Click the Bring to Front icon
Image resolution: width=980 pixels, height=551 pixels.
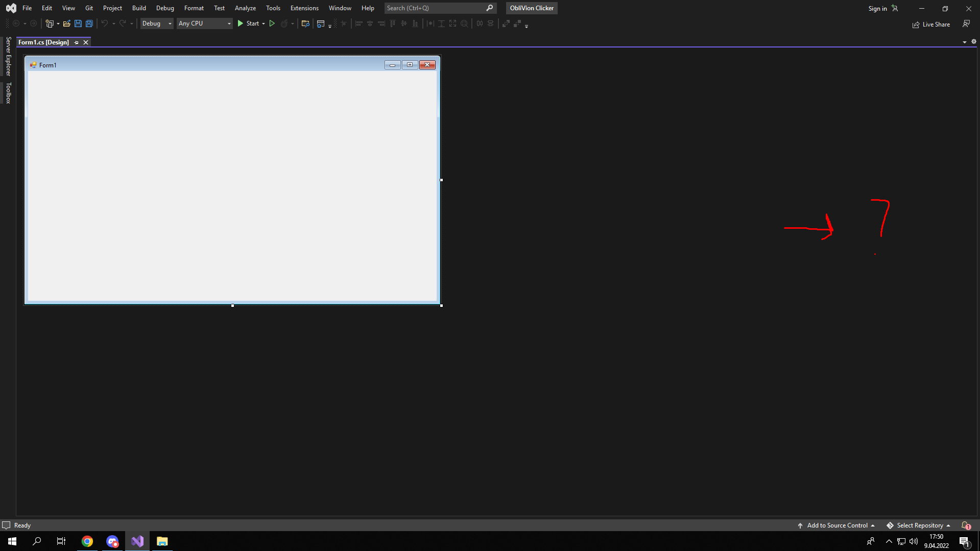pyautogui.click(x=506, y=23)
